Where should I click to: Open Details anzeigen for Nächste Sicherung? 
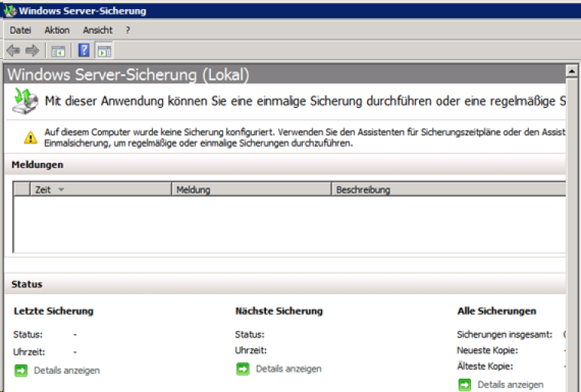289,368
